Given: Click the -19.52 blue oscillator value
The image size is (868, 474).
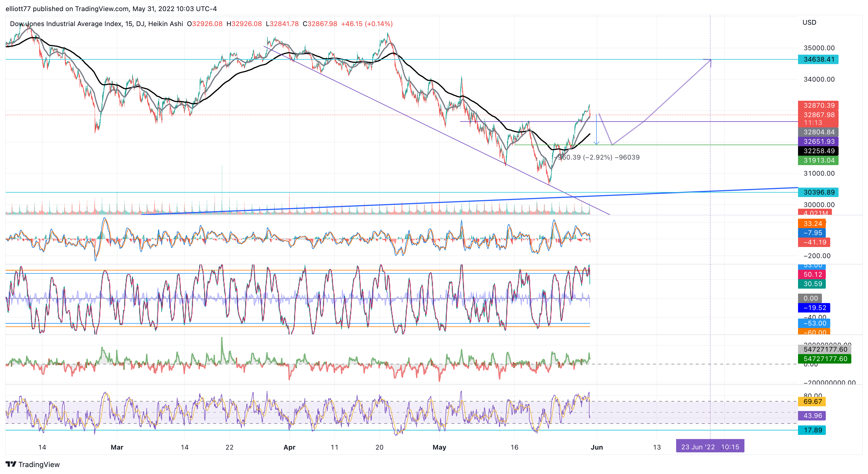Looking at the screenshot, I should (814, 307).
